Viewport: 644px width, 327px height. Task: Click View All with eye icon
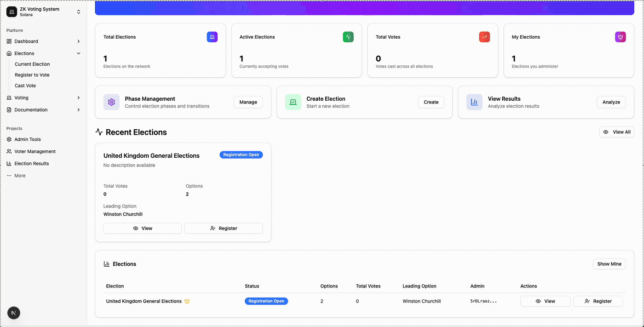pyautogui.click(x=616, y=132)
